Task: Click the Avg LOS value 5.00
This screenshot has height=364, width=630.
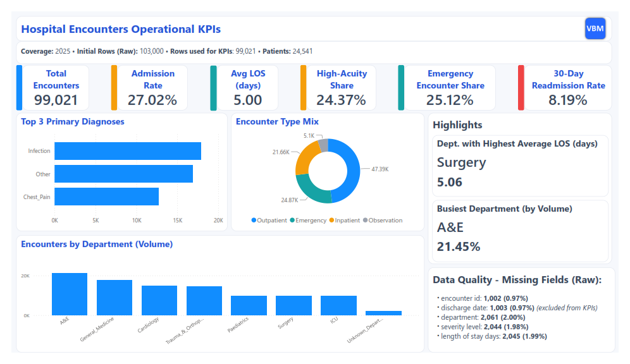Action: (x=248, y=100)
